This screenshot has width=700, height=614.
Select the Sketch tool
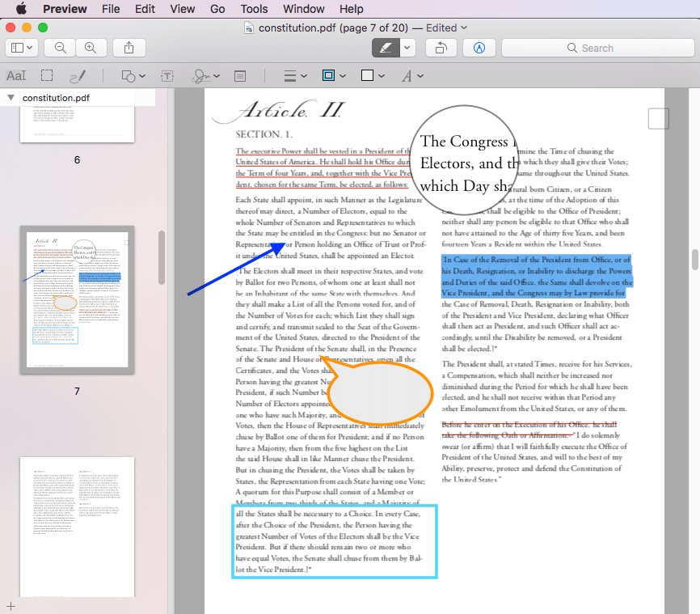click(77, 75)
